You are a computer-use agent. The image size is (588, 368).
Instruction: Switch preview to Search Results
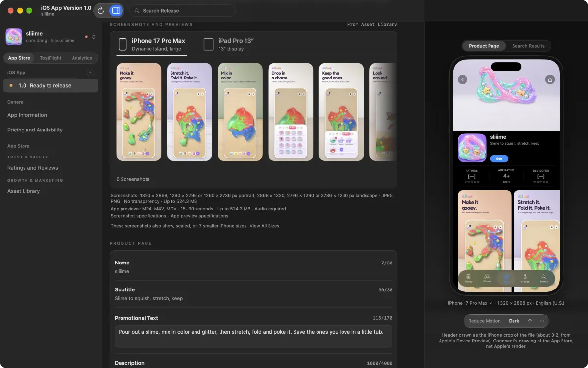(528, 46)
